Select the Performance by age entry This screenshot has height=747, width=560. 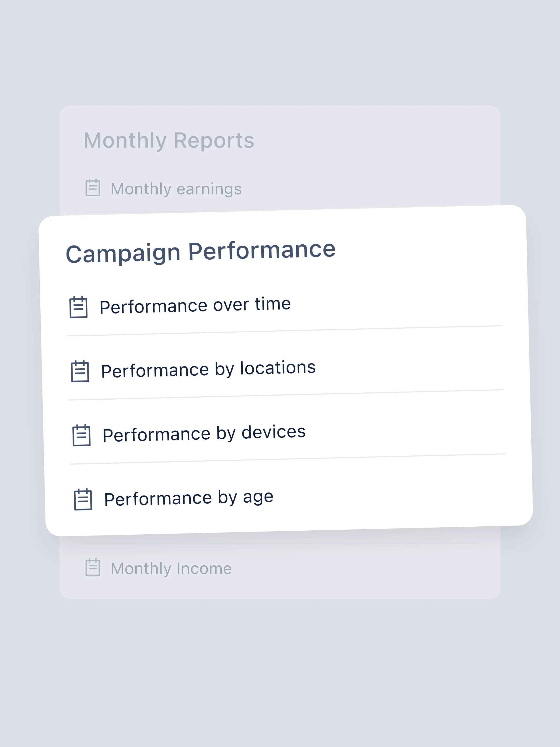click(189, 498)
